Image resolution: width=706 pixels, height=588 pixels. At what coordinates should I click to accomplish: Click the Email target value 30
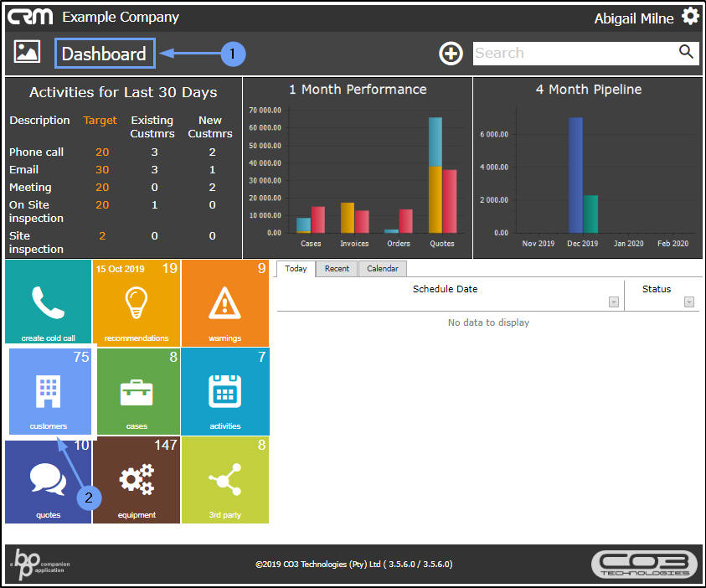(x=102, y=170)
